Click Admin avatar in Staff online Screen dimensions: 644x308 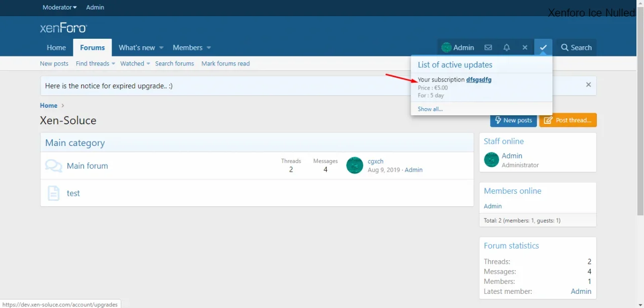pos(492,160)
